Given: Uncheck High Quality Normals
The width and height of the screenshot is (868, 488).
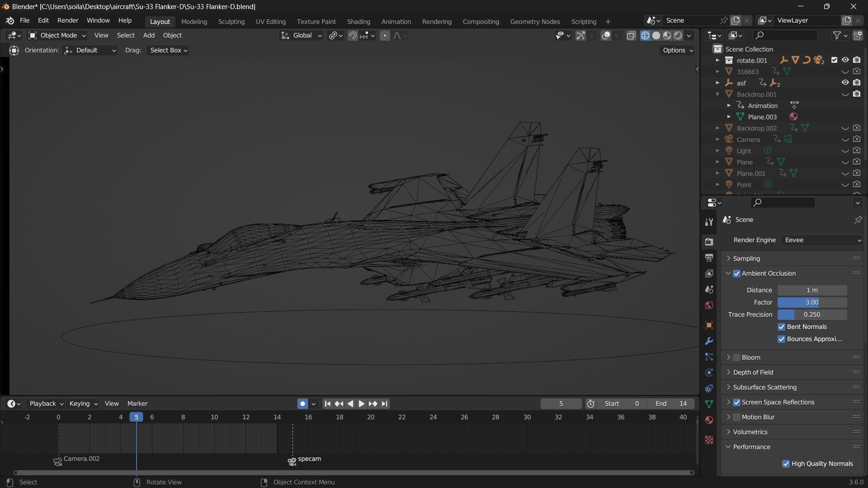Looking at the screenshot, I should (786, 464).
